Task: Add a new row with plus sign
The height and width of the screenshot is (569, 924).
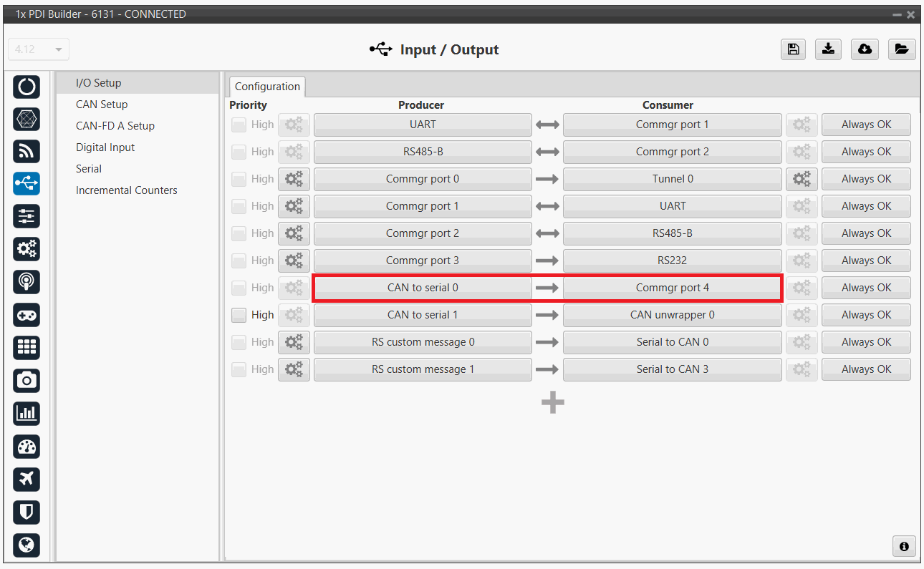Action: [x=552, y=403]
